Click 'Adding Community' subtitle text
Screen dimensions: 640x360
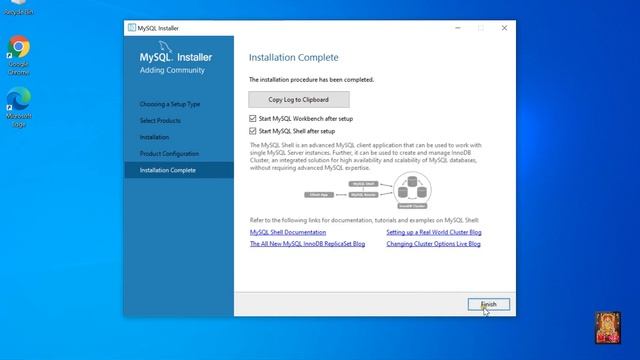coord(172,70)
